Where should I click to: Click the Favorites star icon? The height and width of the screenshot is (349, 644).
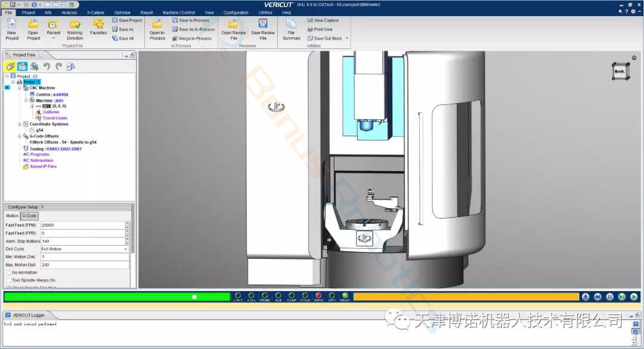point(98,24)
